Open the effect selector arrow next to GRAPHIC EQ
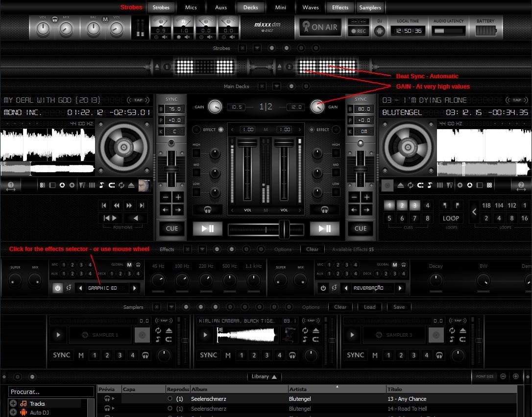The width and height of the screenshot is (532, 417). coord(134,288)
